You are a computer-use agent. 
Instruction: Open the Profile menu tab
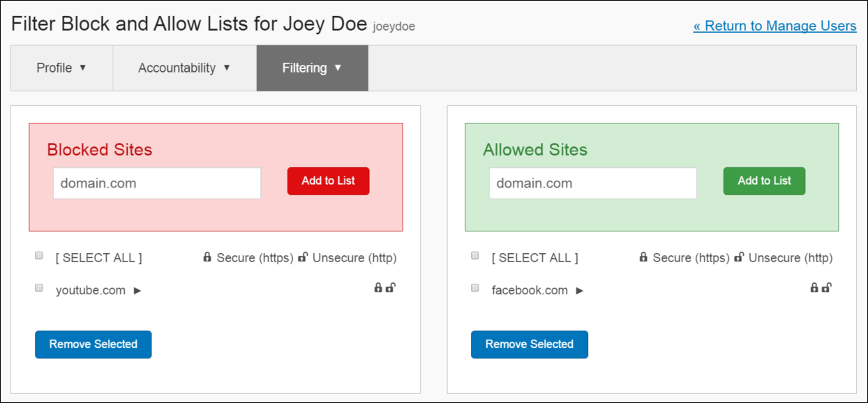coord(62,68)
